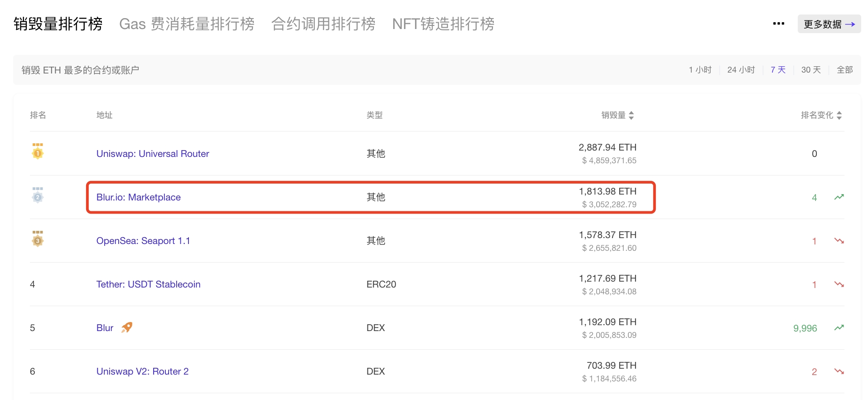The width and height of the screenshot is (868, 400).
Task: Click rank change 4 for Blur.io Marketplace
Action: point(814,198)
